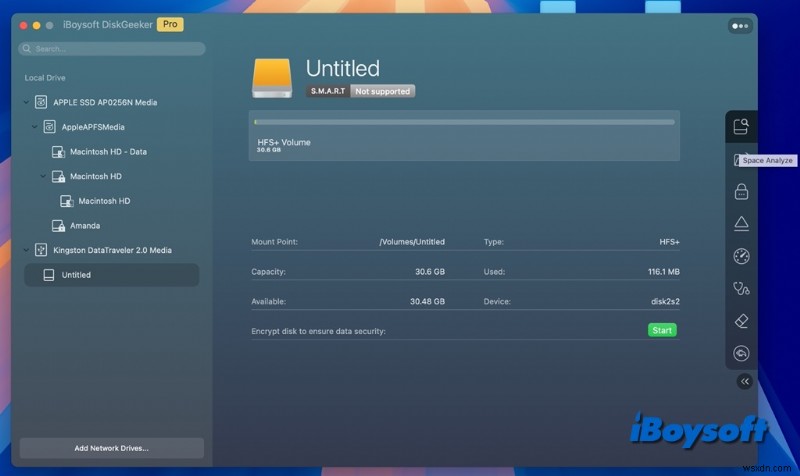Open the Erase tool eraser icon
This screenshot has height=476, width=800.
[741, 321]
